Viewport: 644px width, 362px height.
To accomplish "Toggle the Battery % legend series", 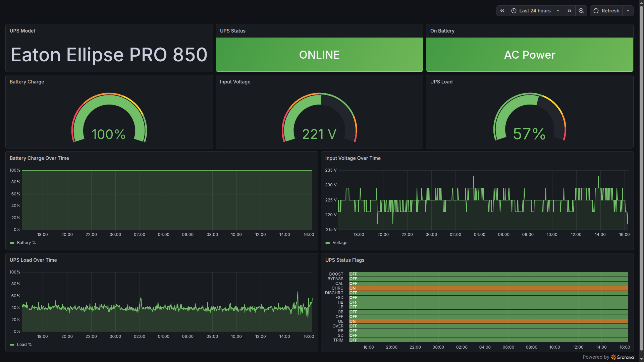I will [26, 243].
